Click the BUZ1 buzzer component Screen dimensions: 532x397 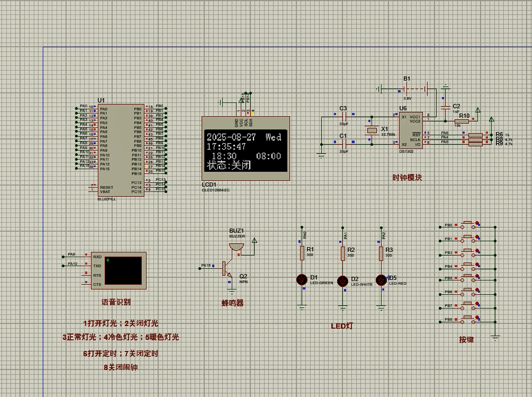coord(236,246)
